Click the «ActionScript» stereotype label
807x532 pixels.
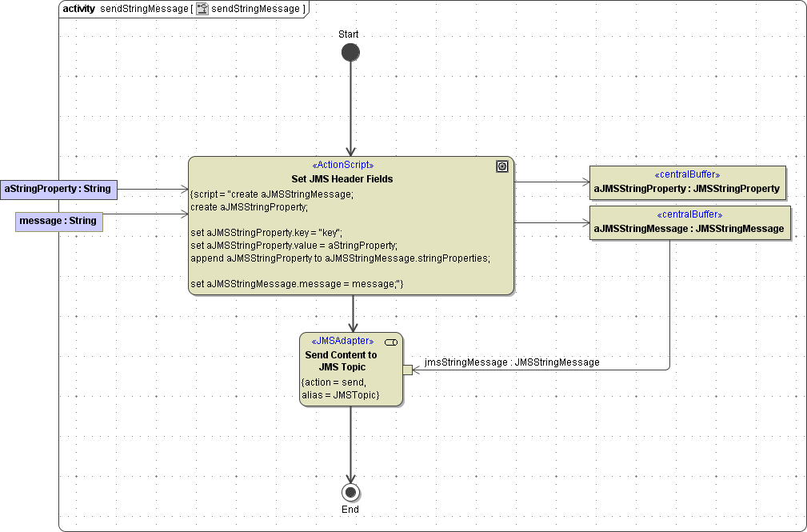pyautogui.click(x=342, y=166)
